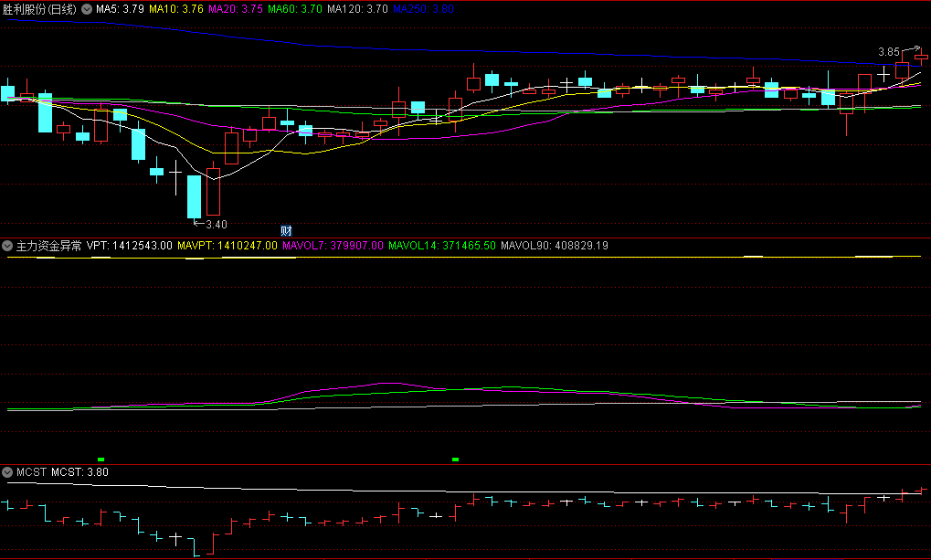Click the first green signal marker
Viewport: 931px width, 560px height.
tap(101, 460)
